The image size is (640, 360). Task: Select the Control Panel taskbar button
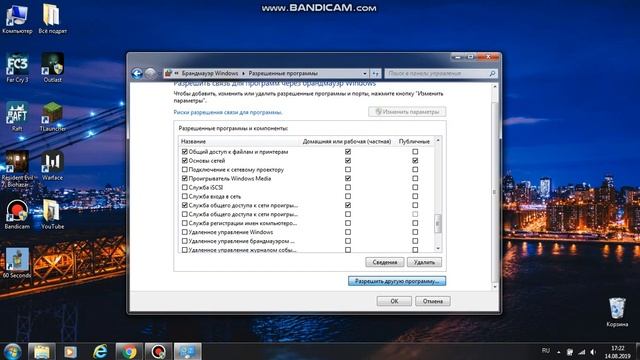pos(187,351)
